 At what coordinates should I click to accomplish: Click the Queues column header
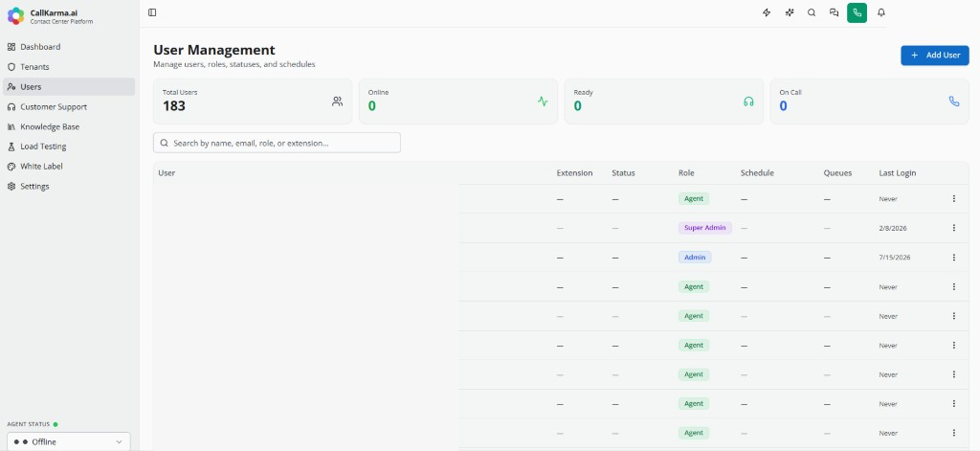[837, 172]
